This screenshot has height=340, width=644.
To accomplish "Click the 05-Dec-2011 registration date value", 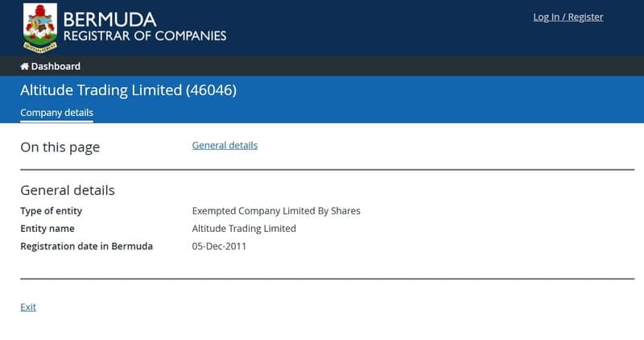I will pos(219,247).
